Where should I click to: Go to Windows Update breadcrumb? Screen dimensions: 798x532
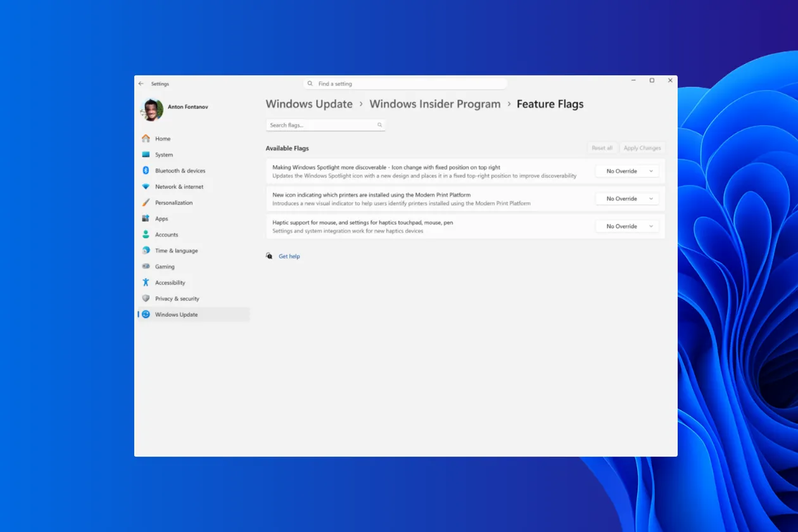[x=309, y=104]
